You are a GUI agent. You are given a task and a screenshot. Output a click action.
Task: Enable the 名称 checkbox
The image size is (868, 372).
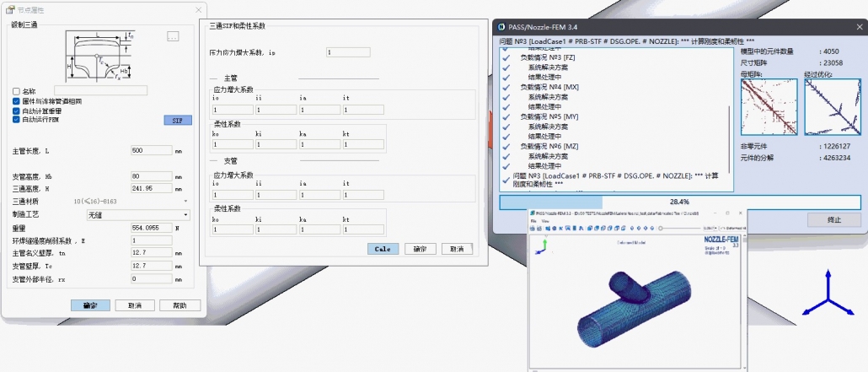[16, 91]
